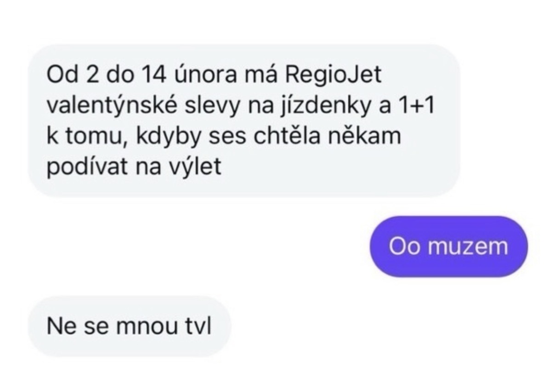Tap the long gray RegioJet message bubble

point(244,121)
